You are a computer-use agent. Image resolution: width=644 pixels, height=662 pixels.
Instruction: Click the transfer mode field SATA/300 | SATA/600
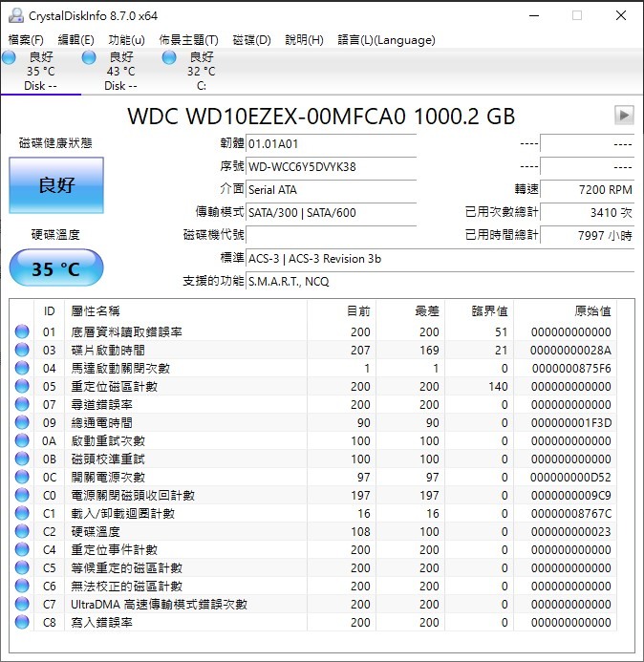click(332, 212)
